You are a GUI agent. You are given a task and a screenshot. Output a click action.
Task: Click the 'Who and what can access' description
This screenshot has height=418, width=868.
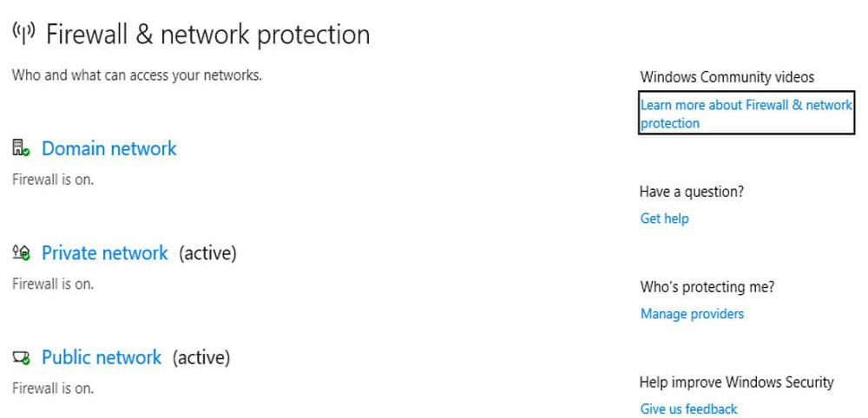click(x=137, y=75)
